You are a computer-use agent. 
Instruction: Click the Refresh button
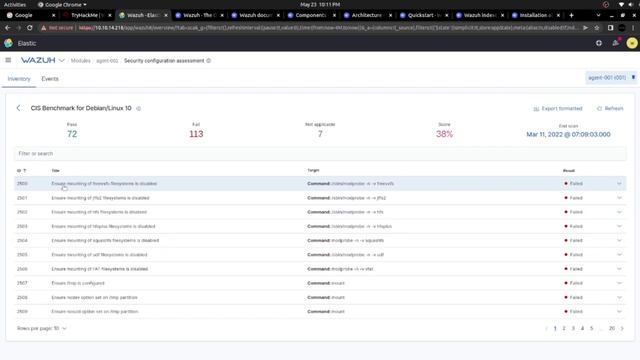(610, 109)
